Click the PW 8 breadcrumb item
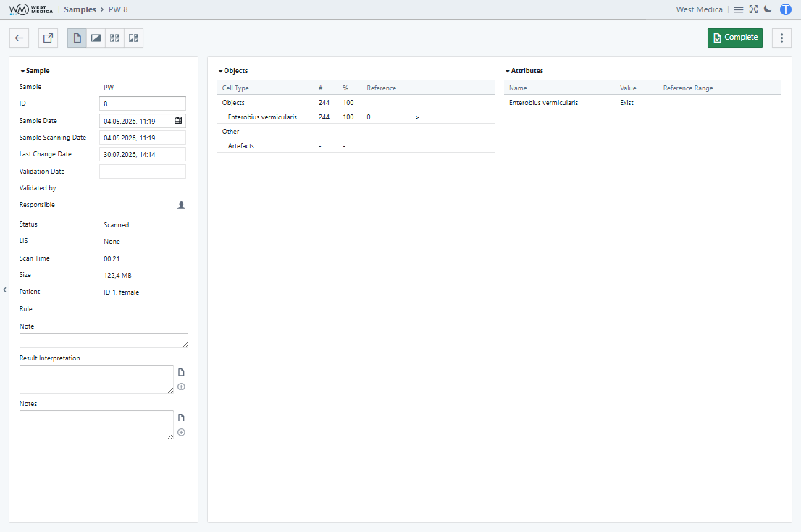 [x=118, y=9]
